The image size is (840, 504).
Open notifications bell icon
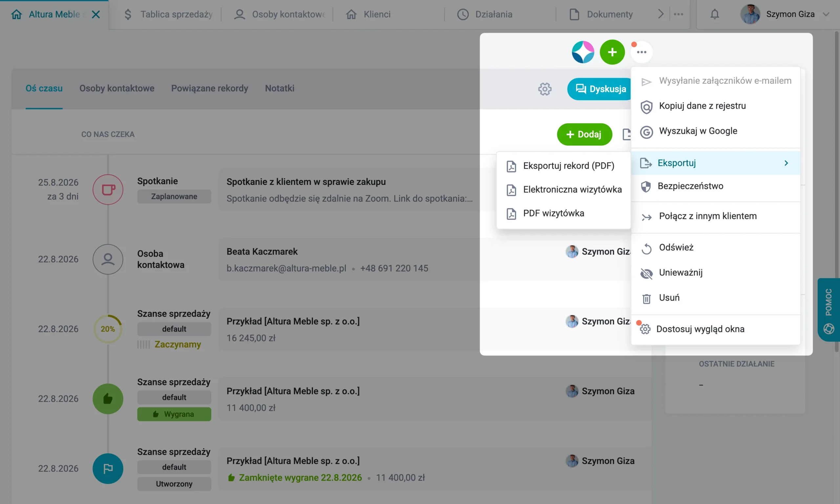tap(715, 14)
